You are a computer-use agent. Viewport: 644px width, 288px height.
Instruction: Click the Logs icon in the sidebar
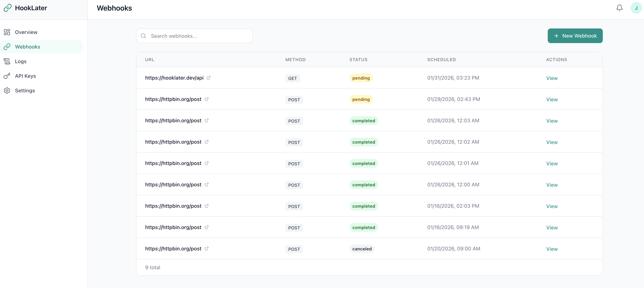[7, 61]
